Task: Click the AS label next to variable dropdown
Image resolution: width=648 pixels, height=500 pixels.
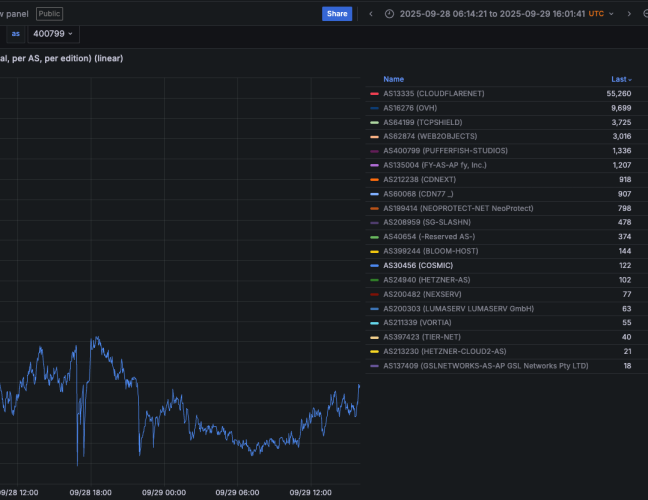Action: pyautogui.click(x=15, y=34)
